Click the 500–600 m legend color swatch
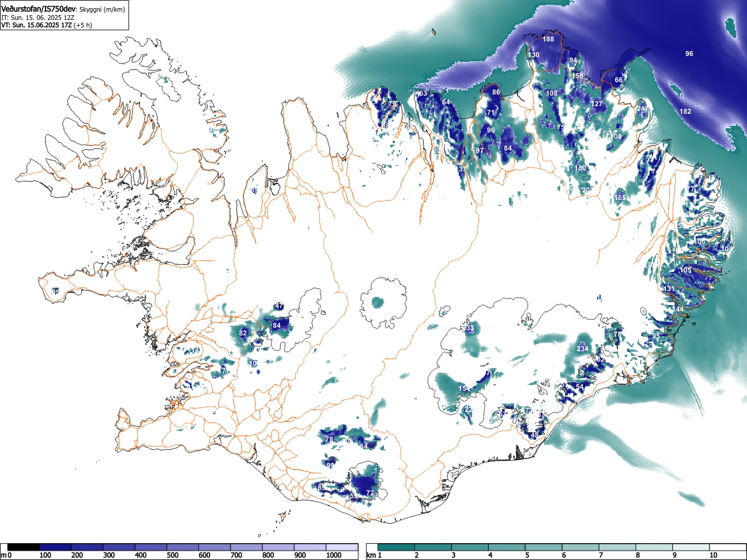The width and height of the screenshot is (747, 560). click(x=183, y=547)
